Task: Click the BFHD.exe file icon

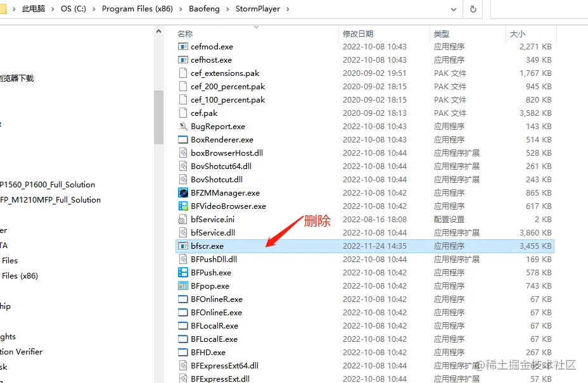Action: pyautogui.click(x=183, y=352)
